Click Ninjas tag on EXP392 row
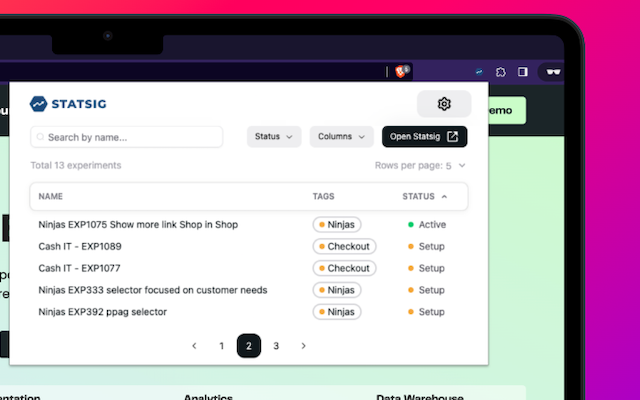 click(337, 312)
